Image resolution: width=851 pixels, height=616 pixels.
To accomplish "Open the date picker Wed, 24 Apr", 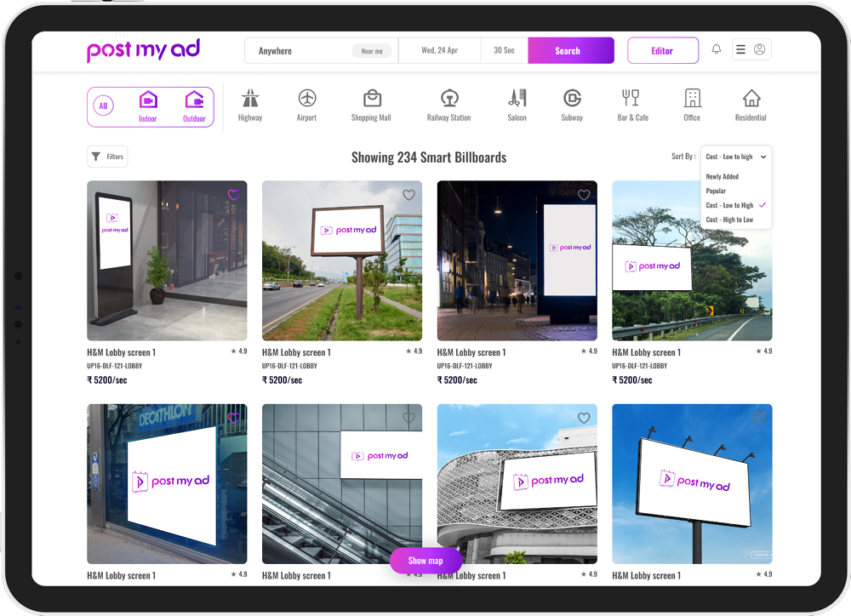I will click(x=440, y=50).
